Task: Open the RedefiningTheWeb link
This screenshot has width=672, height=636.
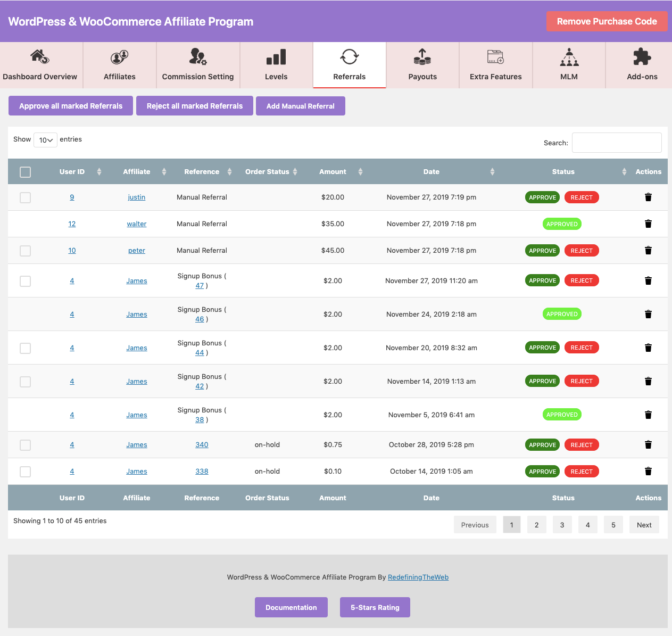Action: click(418, 577)
